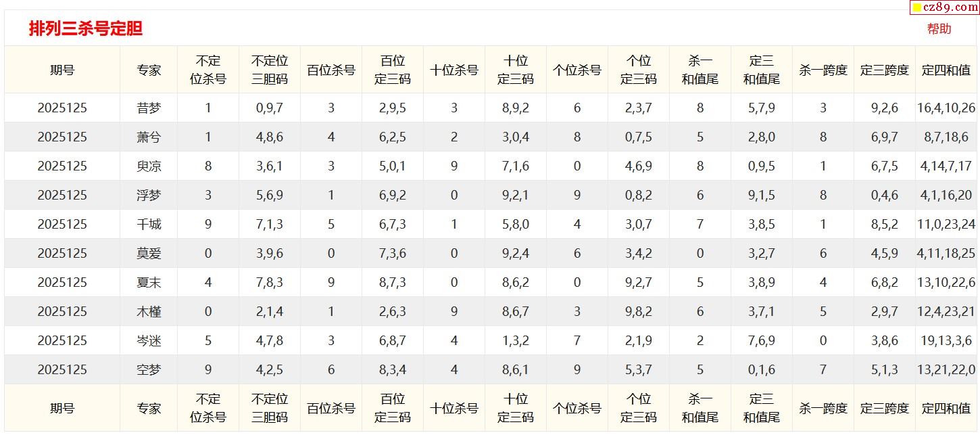The width and height of the screenshot is (980, 435).
Task: Select expert name 浮梦
Action: tap(149, 195)
